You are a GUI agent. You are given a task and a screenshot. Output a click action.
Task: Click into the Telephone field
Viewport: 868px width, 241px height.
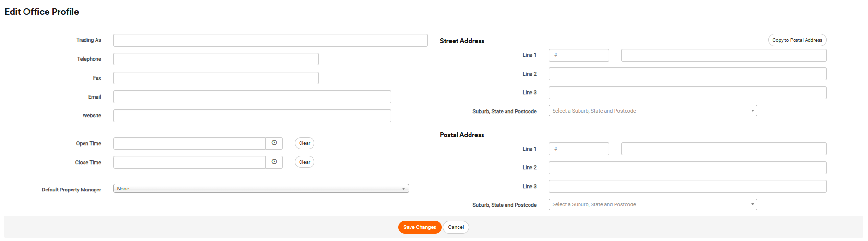coord(216,59)
